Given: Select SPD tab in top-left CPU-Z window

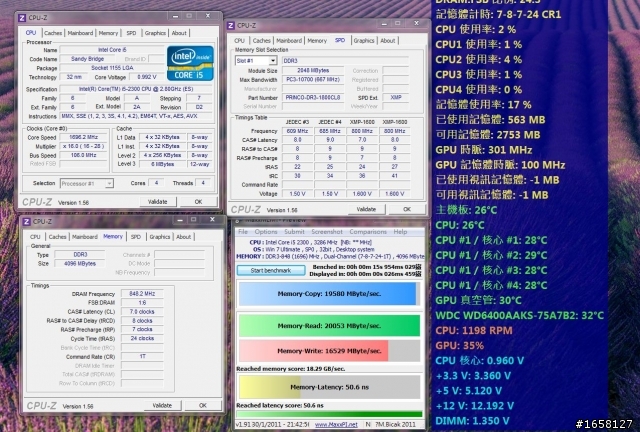Looking at the screenshot, I should 131,33.
